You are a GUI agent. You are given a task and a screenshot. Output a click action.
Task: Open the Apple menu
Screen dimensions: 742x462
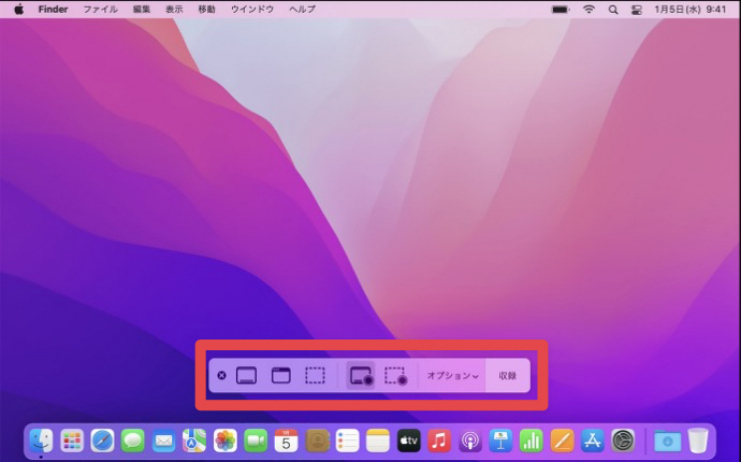pyautogui.click(x=18, y=9)
